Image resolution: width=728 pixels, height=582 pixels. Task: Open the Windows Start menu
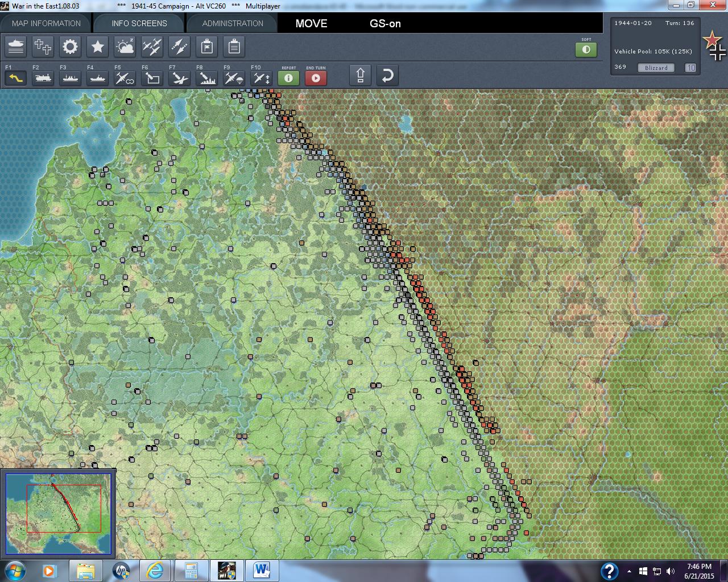(15, 571)
